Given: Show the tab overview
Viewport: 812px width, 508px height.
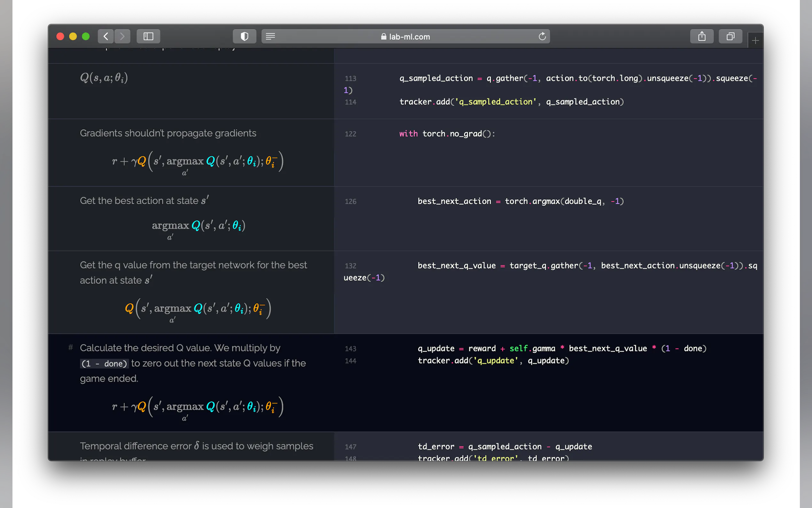Looking at the screenshot, I should tap(730, 36).
